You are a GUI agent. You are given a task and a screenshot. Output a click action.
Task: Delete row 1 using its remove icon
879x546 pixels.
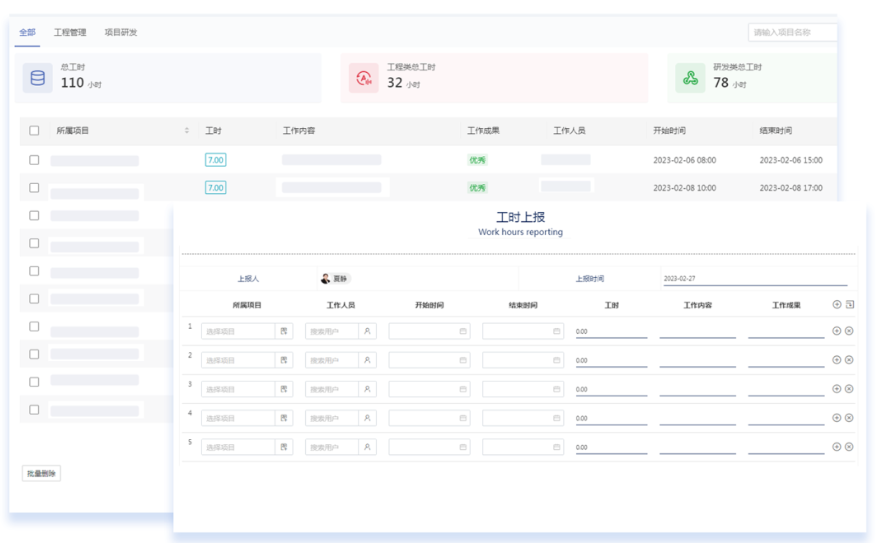point(849,331)
